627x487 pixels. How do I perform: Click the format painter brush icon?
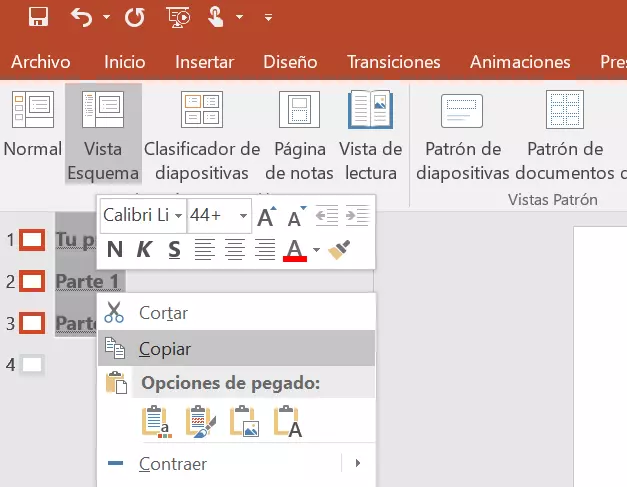click(x=340, y=249)
